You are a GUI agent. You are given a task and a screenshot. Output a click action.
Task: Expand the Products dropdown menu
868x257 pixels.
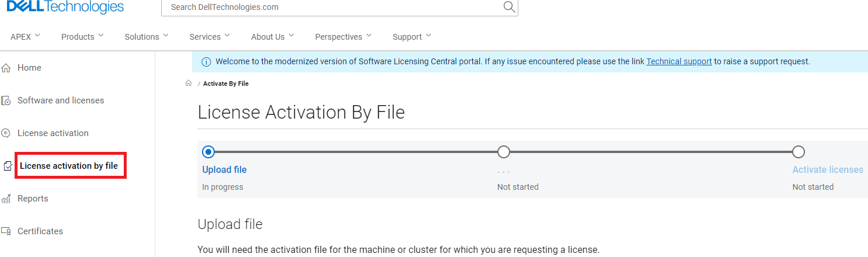(x=82, y=37)
